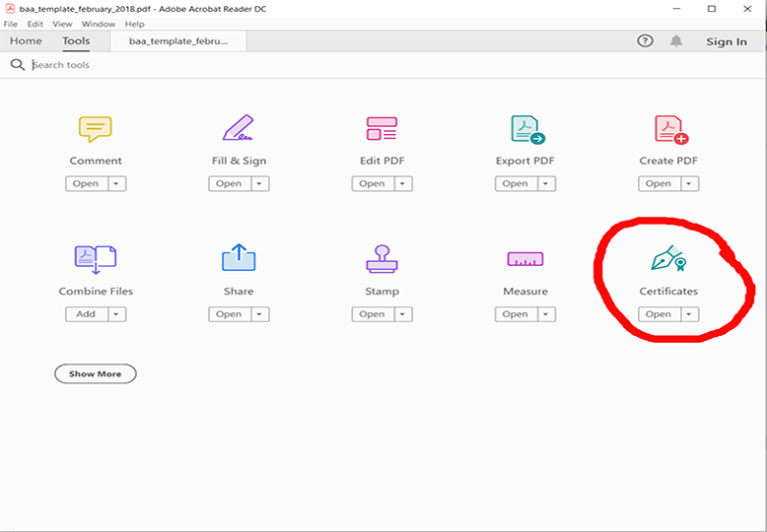Expand the Share dropdown arrow

260,314
